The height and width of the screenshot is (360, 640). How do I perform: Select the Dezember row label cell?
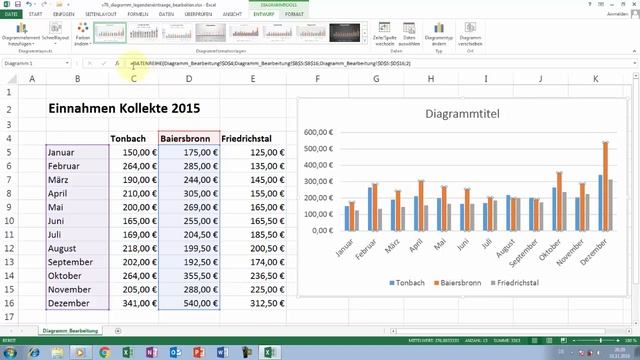(78, 303)
